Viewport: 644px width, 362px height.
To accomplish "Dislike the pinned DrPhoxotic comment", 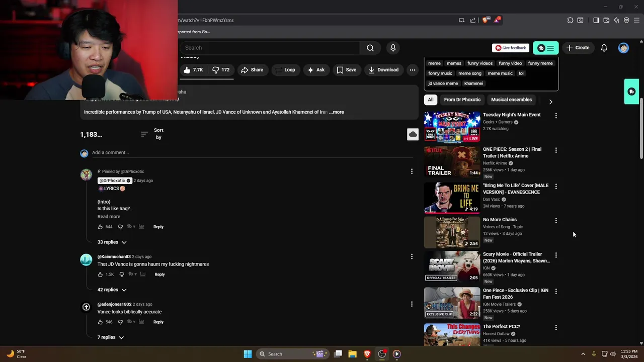I will pyautogui.click(x=120, y=227).
